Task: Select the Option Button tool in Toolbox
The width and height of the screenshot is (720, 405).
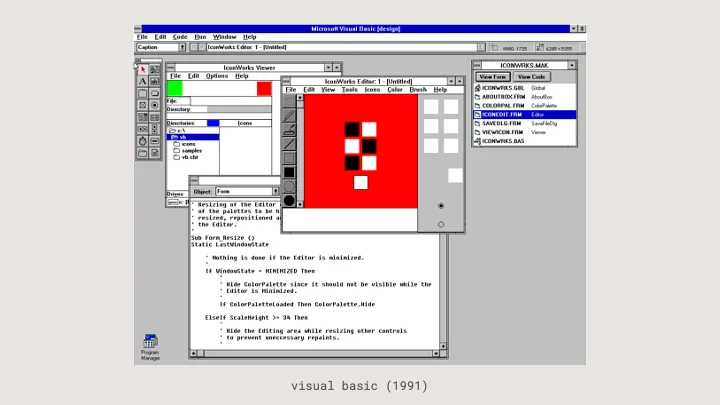Action: click(x=155, y=105)
